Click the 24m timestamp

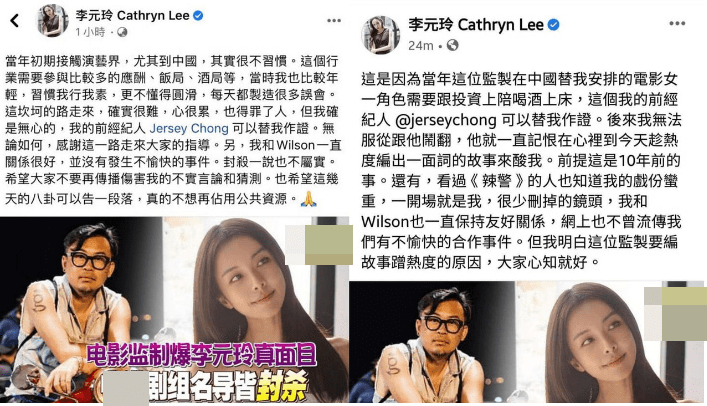click(421, 46)
